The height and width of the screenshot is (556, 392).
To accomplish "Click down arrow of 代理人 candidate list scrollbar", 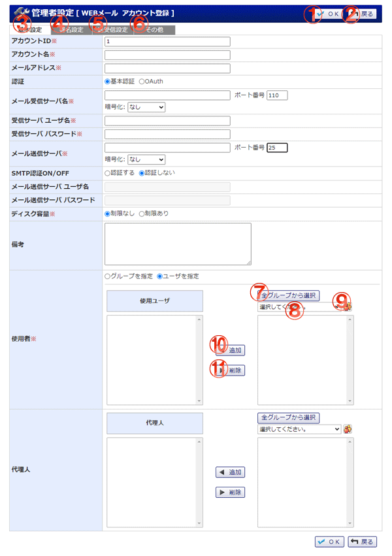I will click(350, 523).
